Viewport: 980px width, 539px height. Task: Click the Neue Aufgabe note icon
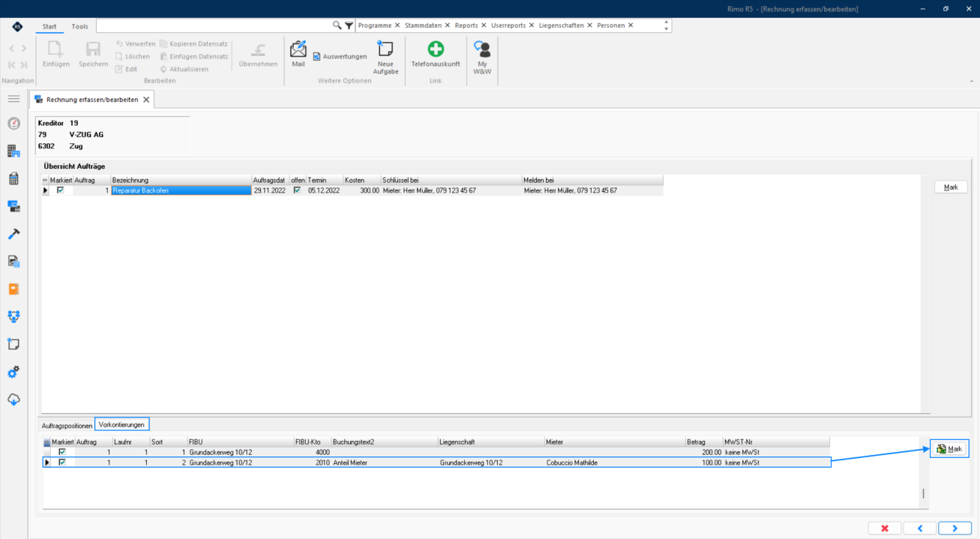[385, 49]
